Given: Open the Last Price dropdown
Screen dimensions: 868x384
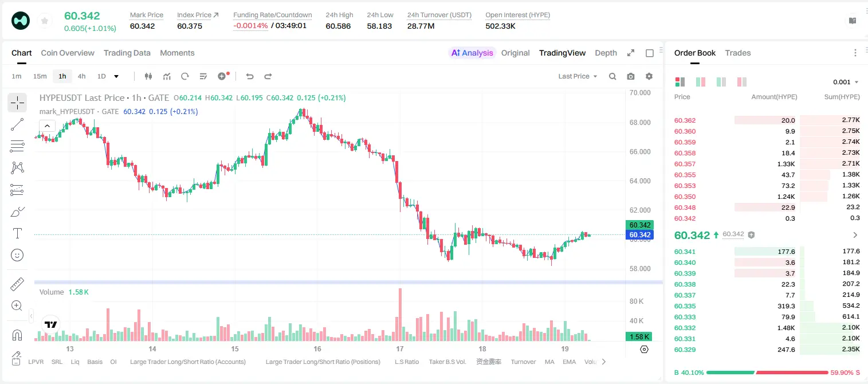Looking at the screenshot, I should (x=578, y=76).
